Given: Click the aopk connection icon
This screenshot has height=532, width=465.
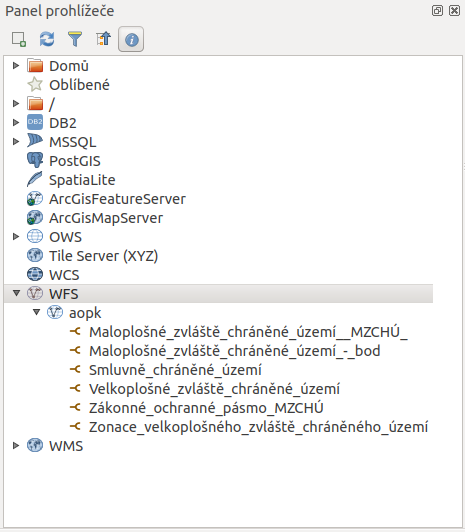Looking at the screenshot, I should click(x=55, y=312).
